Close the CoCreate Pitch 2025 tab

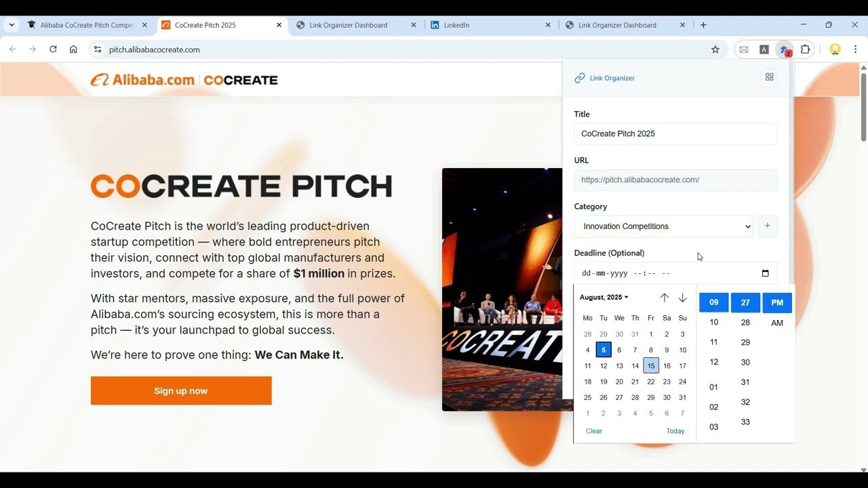click(x=279, y=25)
